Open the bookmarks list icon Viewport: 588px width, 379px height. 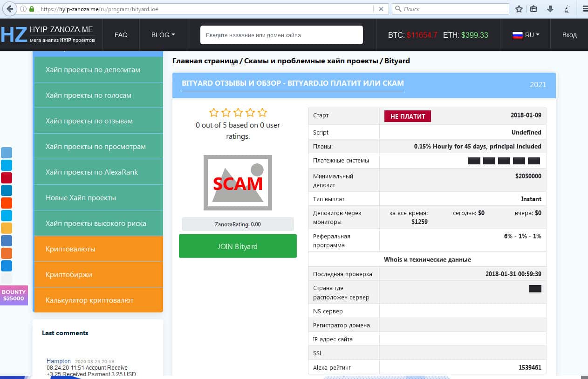tap(534, 9)
